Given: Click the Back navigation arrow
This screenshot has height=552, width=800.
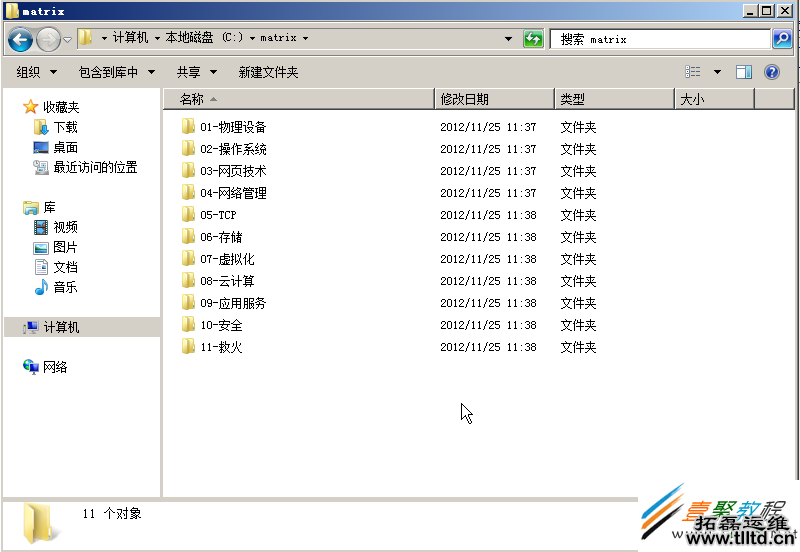Looking at the screenshot, I should pyautogui.click(x=20, y=39).
